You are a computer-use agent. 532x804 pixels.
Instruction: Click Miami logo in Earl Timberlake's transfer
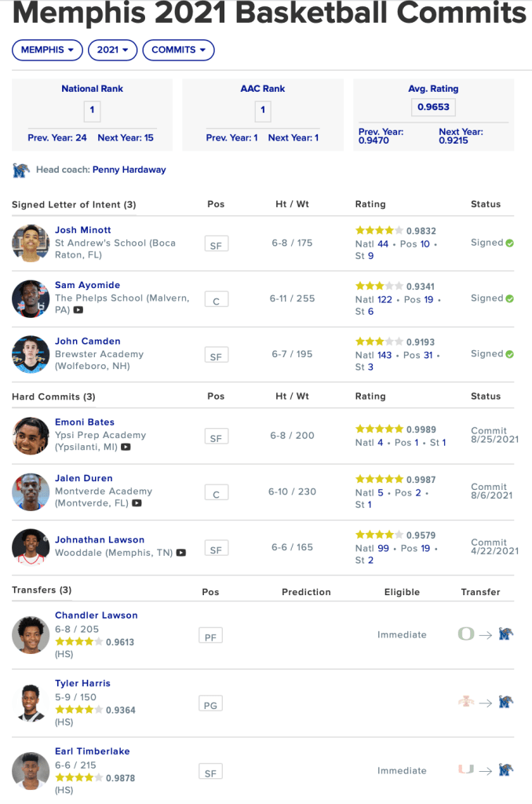466,770
